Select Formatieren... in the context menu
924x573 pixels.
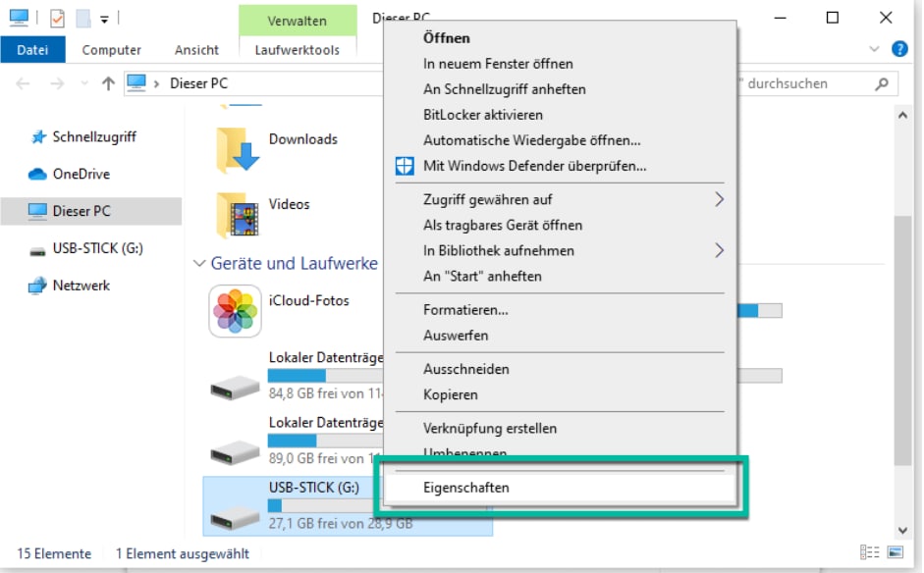click(x=465, y=310)
